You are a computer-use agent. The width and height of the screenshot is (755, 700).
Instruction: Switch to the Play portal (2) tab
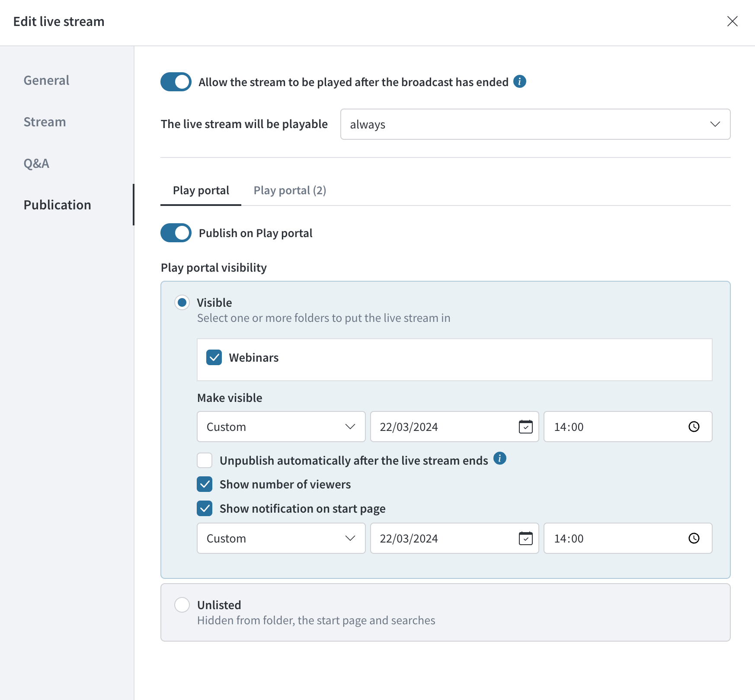290,190
